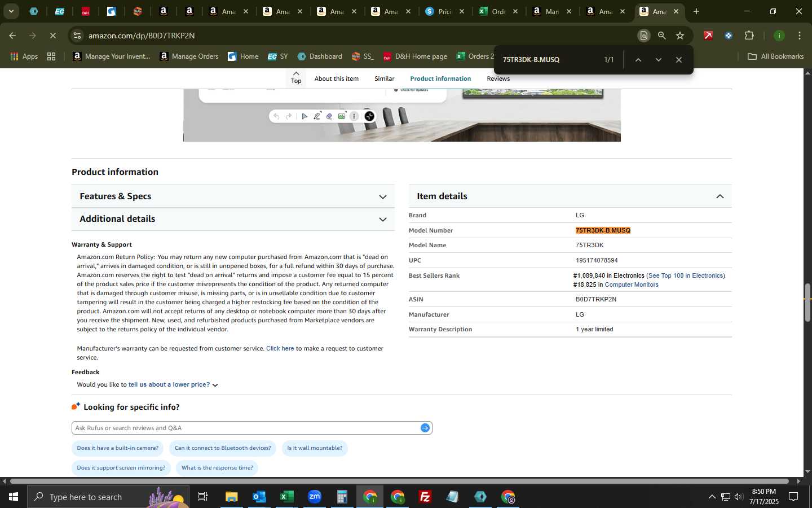
Task: Go to previous find match
Action: pyautogui.click(x=638, y=60)
